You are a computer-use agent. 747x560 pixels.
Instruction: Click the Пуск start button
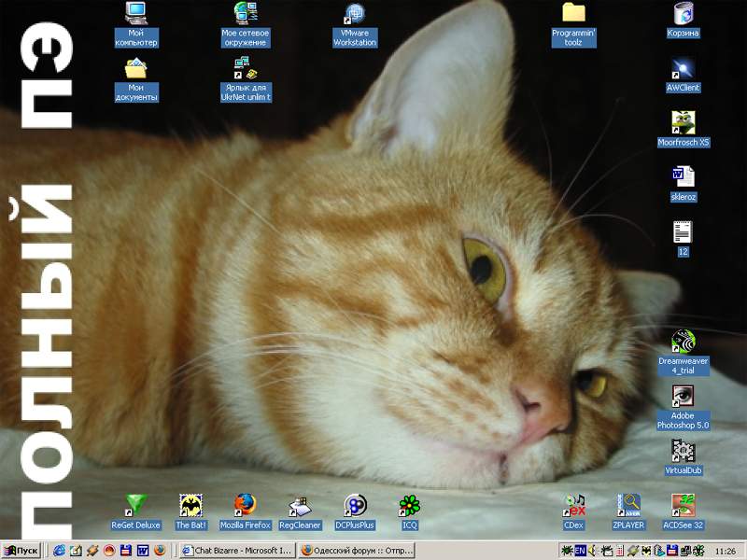click(x=21, y=551)
